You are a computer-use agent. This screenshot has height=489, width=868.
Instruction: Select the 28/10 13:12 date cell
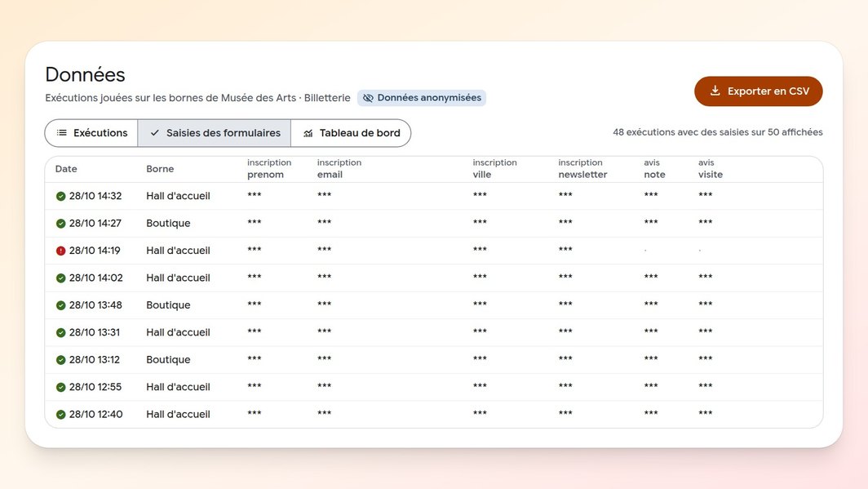point(94,360)
